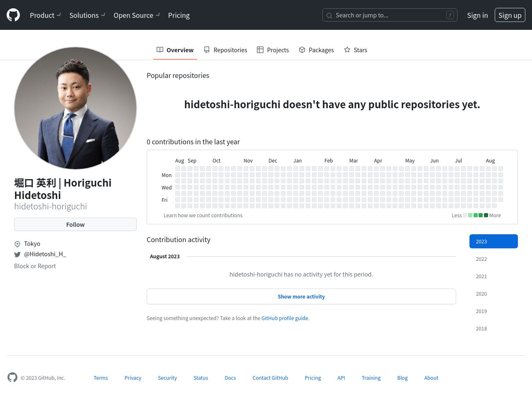Click the slash shortcut key icon

[x=450, y=15]
